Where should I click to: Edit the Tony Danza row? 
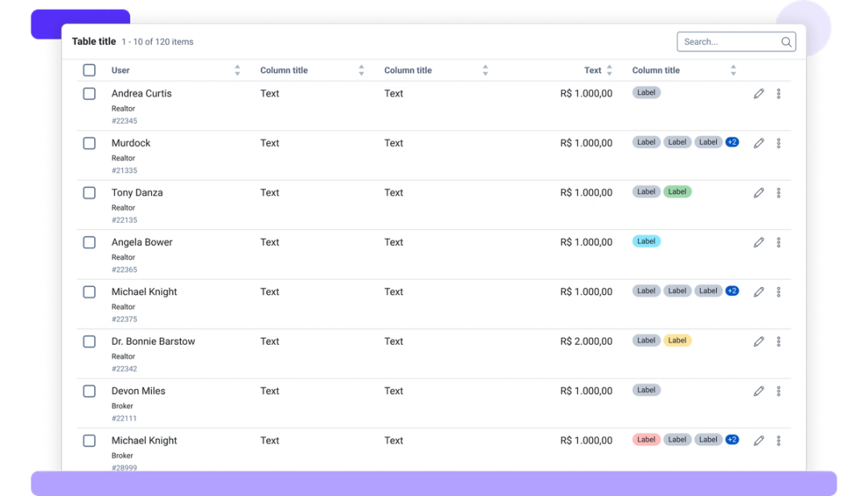tap(759, 192)
